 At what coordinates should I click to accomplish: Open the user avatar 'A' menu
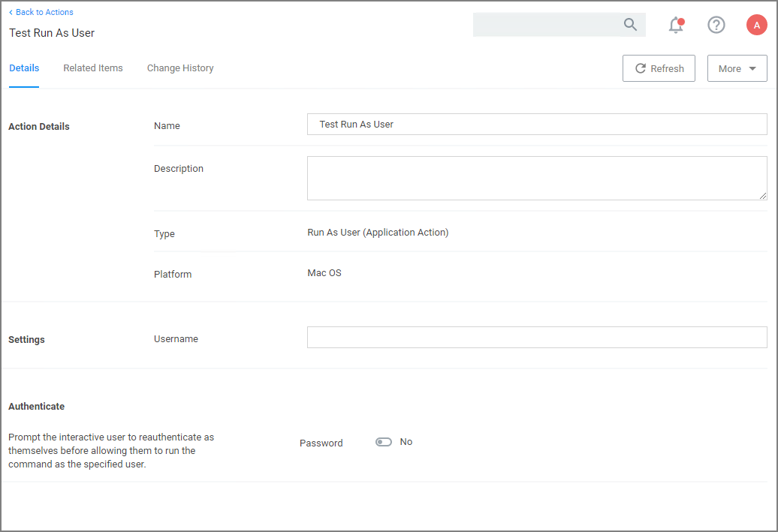pos(756,25)
